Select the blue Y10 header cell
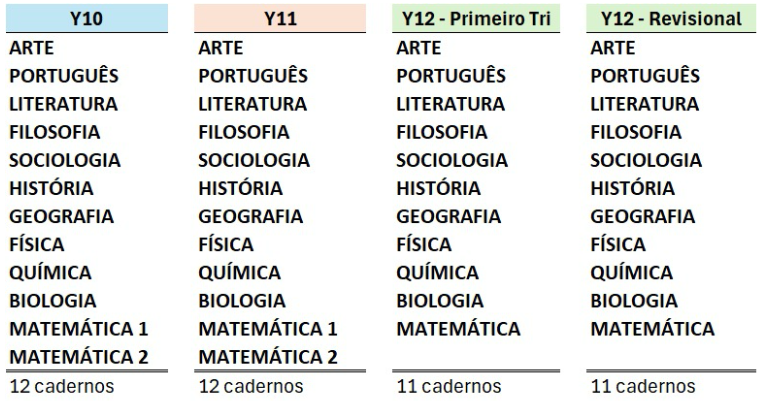 click(87, 18)
